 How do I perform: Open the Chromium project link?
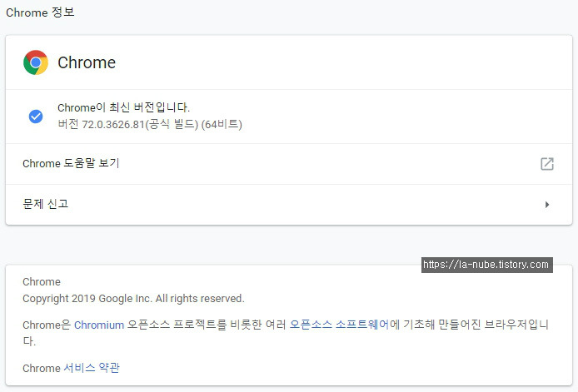pos(99,325)
